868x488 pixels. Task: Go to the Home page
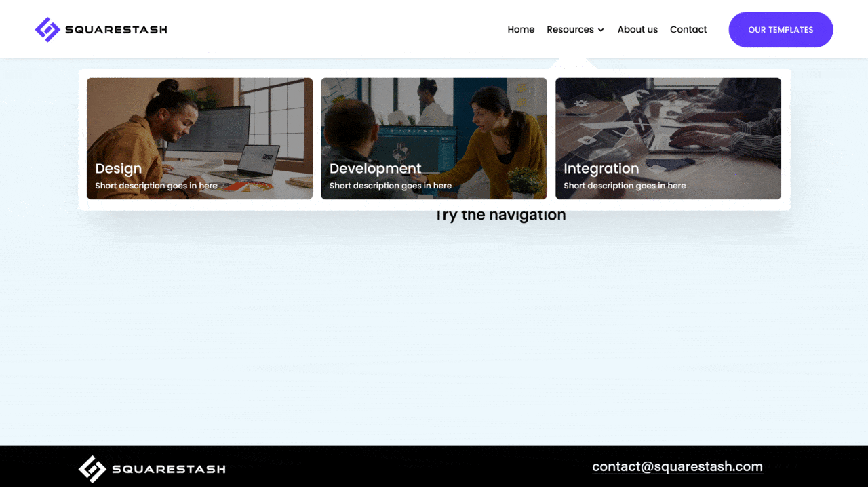pyautogui.click(x=521, y=29)
